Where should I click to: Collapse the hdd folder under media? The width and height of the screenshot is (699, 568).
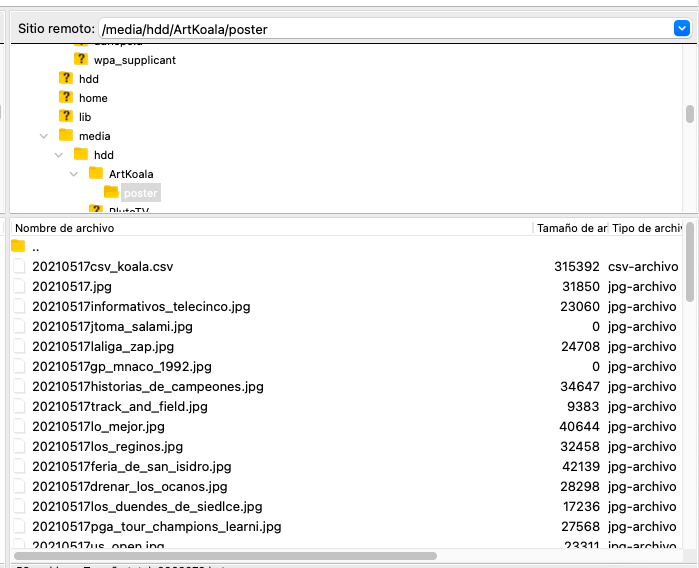(59, 155)
